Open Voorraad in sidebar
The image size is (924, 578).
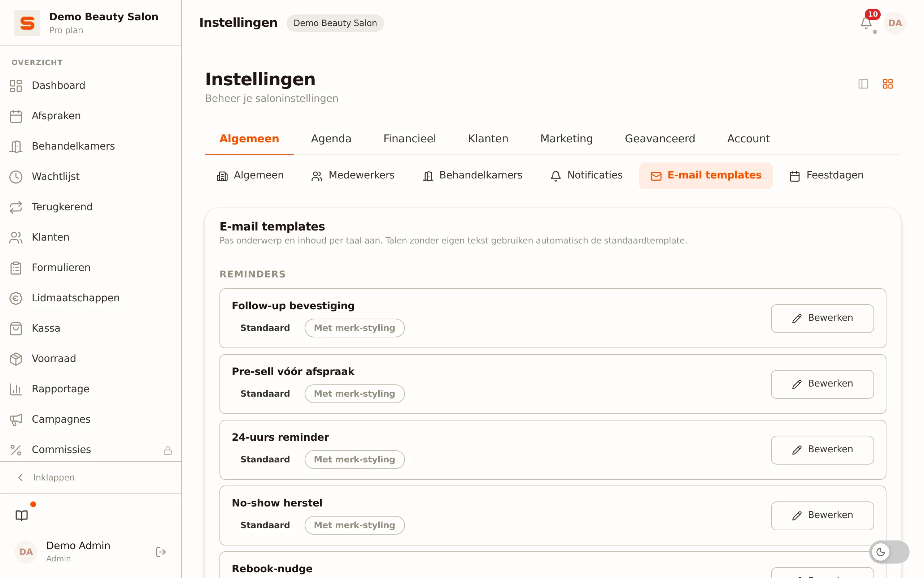click(x=91, y=359)
